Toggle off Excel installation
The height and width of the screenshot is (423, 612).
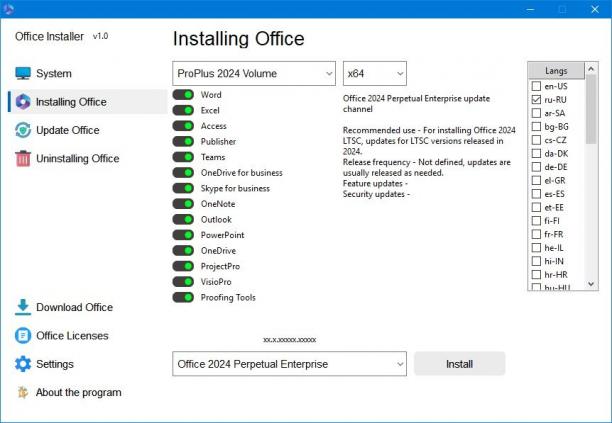[183, 110]
